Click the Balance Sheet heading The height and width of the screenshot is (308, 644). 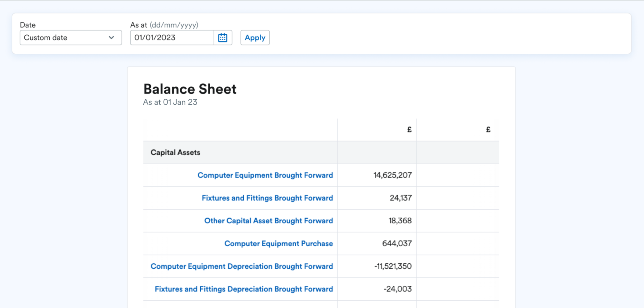(x=190, y=89)
